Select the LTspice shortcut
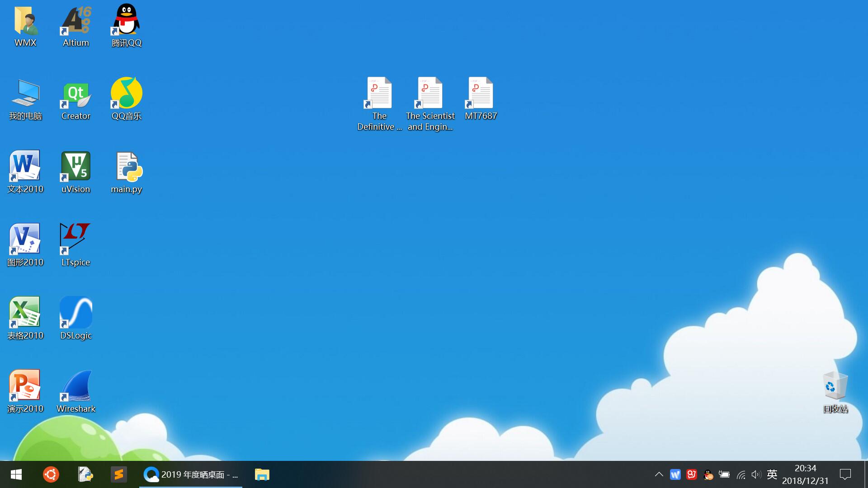Viewport: 868px width, 488px height. click(76, 246)
